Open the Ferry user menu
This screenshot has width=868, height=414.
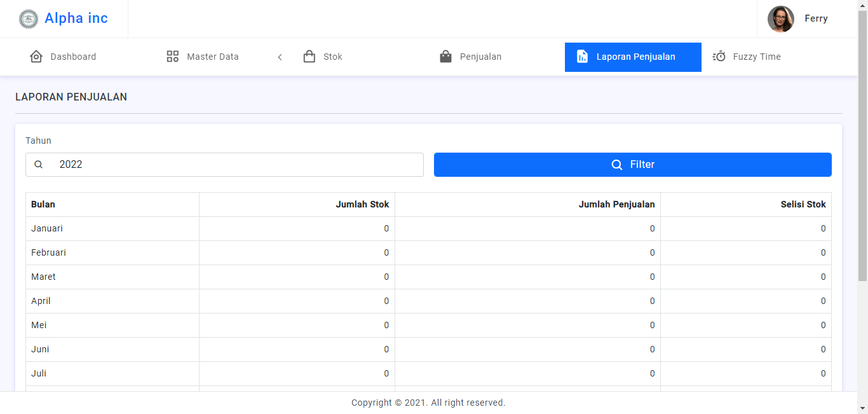(816, 19)
